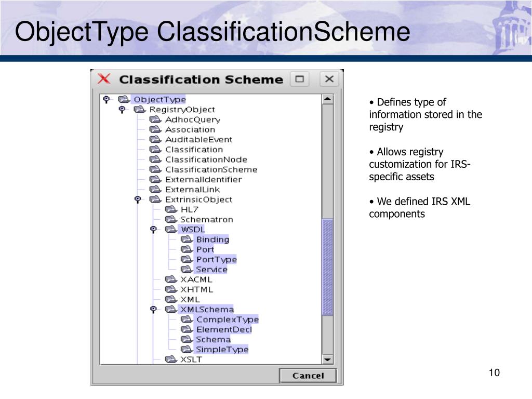Image resolution: width=532 pixels, height=399 pixels.
Task: Select the XSLT folder icon
Action: point(170,360)
